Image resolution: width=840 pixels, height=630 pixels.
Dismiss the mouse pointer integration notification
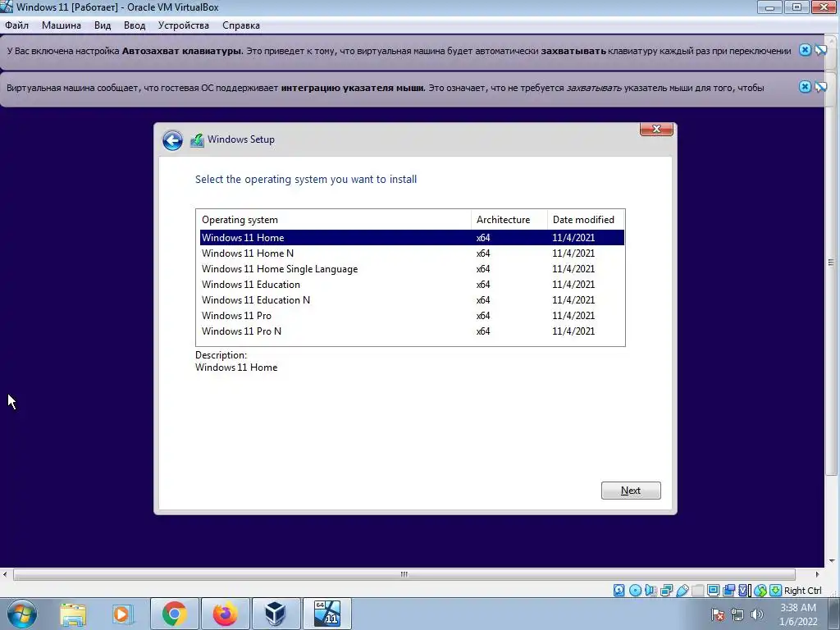(805, 86)
